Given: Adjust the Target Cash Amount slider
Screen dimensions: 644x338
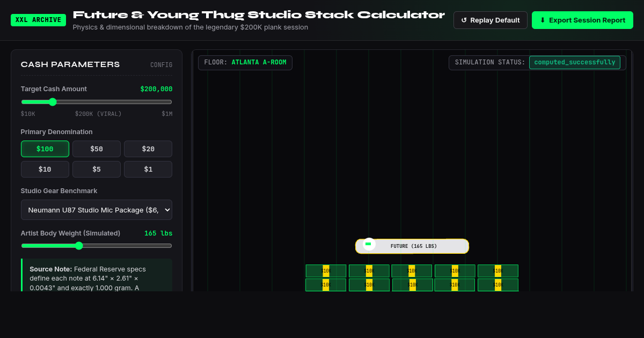Looking at the screenshot, I should [x=97, y=102].
